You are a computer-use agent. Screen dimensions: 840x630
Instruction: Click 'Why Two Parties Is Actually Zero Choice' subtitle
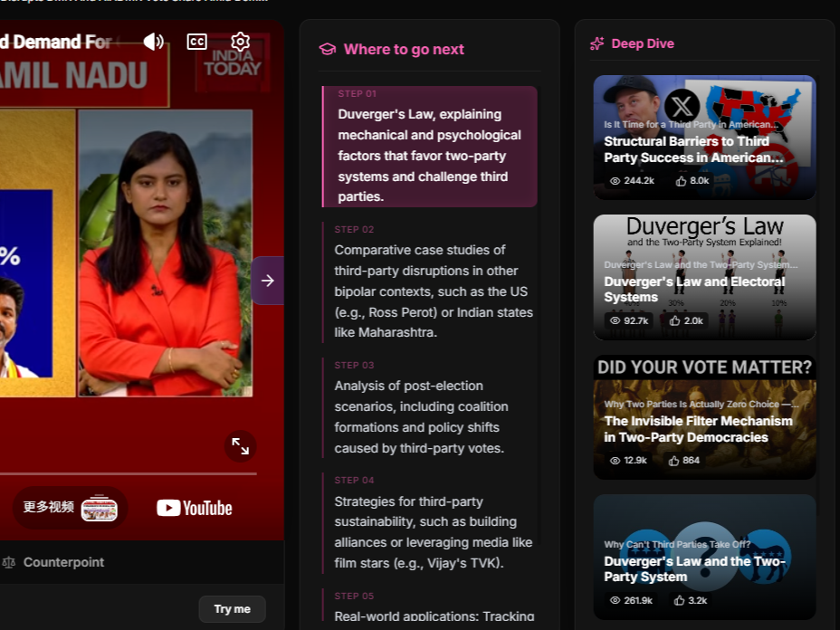701,404
